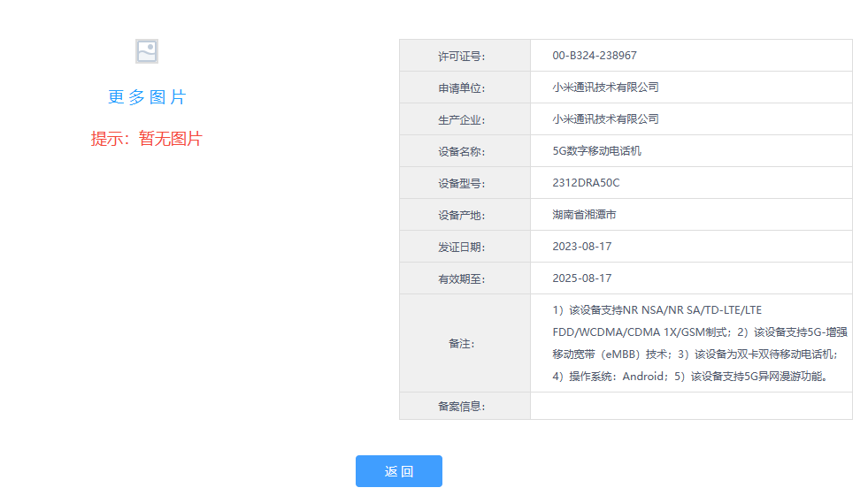This screenshot has width=868, height=503.
Task: Click model number 2312DRA50C
Action: [x=586, y=183]
